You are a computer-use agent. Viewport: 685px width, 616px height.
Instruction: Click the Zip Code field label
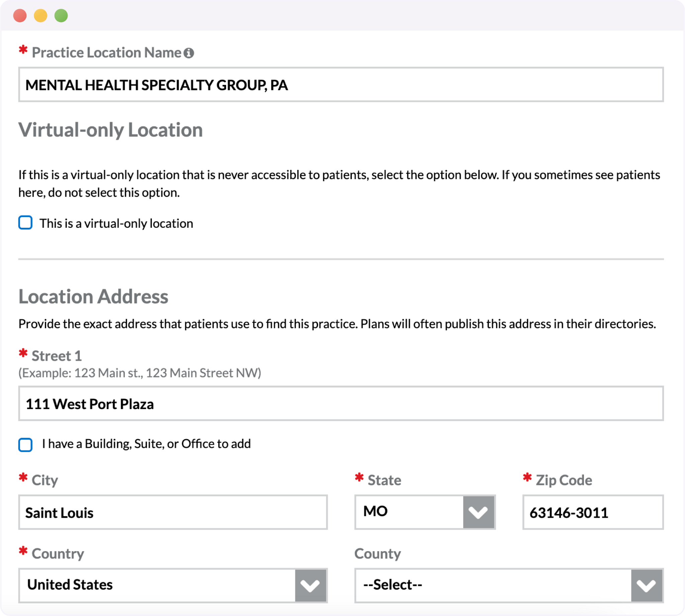(564, 480)
